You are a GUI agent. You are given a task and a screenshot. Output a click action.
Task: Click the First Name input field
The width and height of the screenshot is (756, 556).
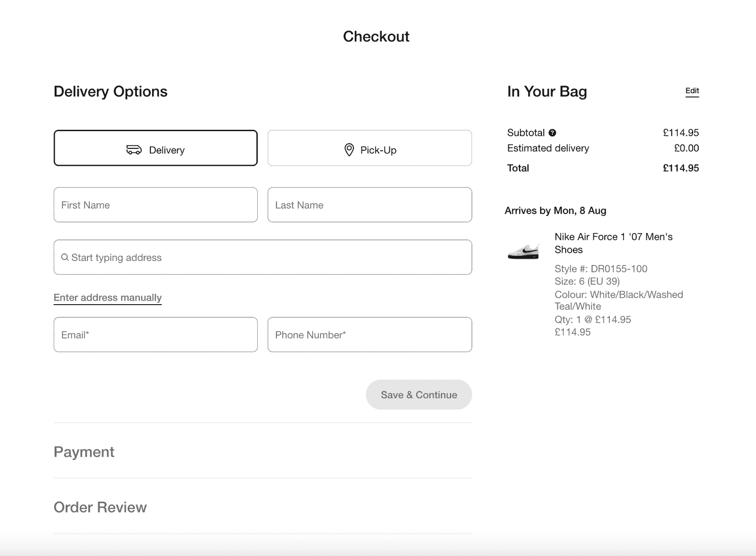click(155, 205)
